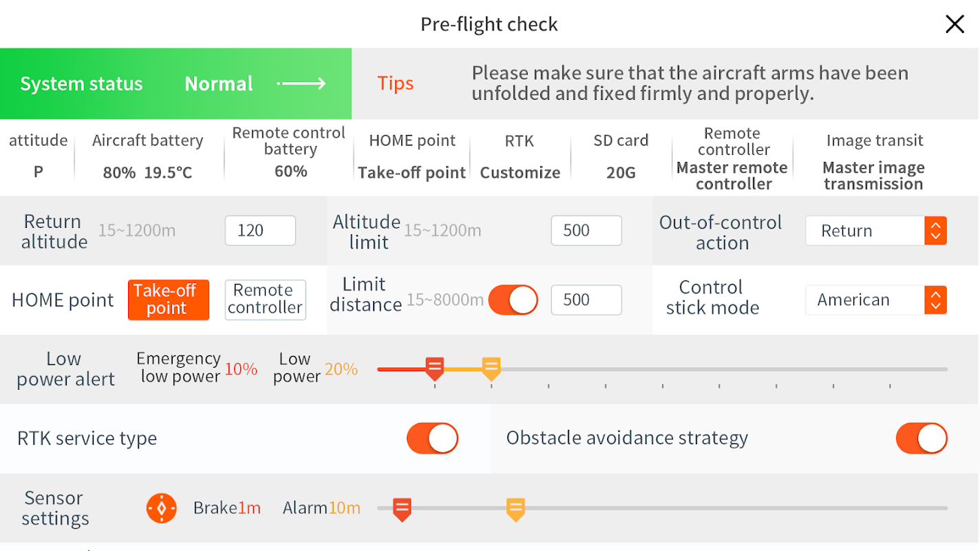Click the System status arrow icon
This screenshot has width=980, height=551.
pyautogui.click(x=301, y=84)
